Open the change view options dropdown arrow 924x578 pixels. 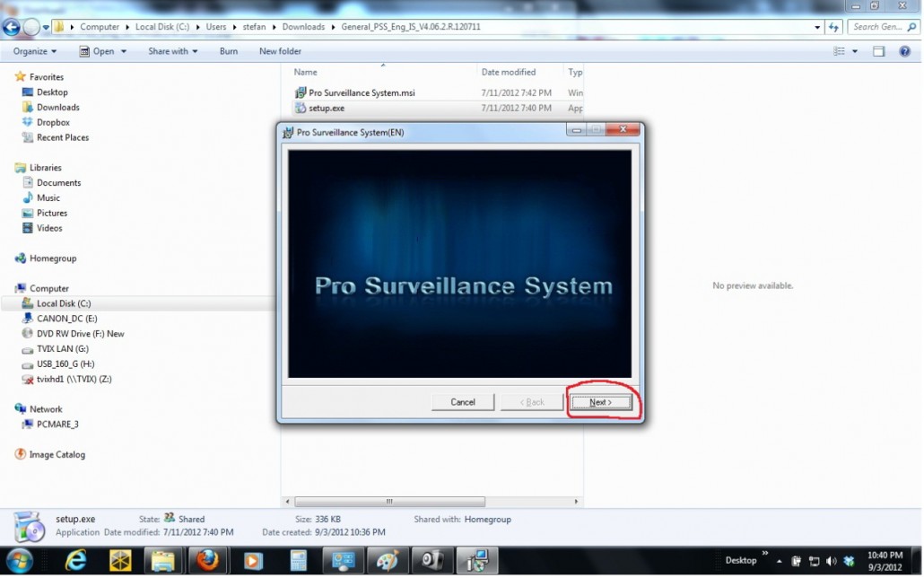point(854,51)
